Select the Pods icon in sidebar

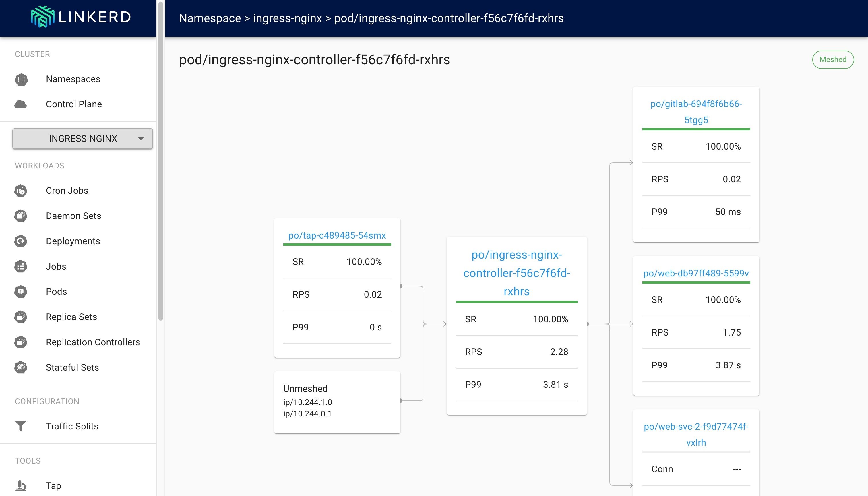[x=22, y=292]
